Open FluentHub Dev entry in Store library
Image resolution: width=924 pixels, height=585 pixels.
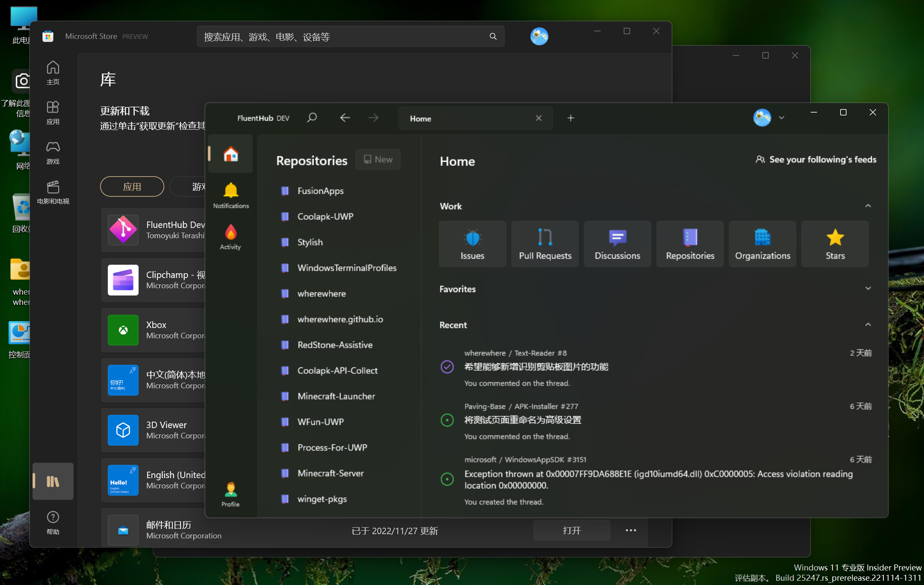point(153,230)
